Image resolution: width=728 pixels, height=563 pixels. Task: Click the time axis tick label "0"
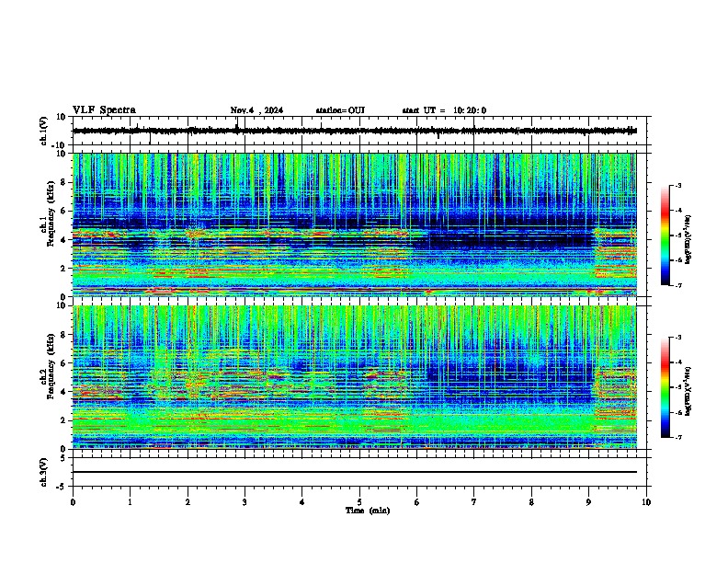pyautogui.click(x=73, y=502)
